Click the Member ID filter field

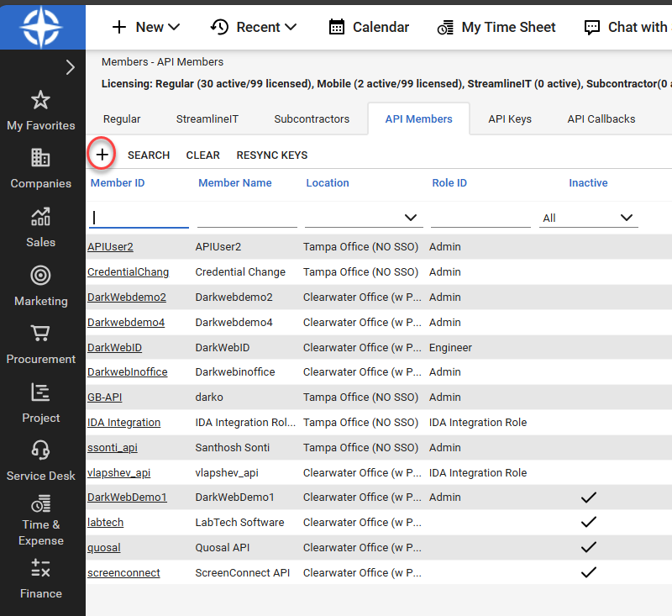[139, 218]
